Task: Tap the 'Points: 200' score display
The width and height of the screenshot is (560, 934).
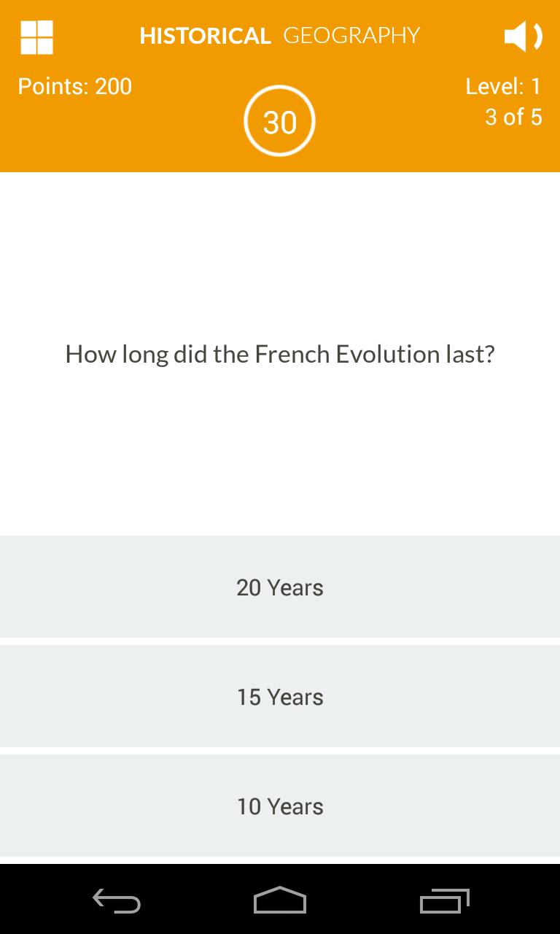Action: pos(74,86)
